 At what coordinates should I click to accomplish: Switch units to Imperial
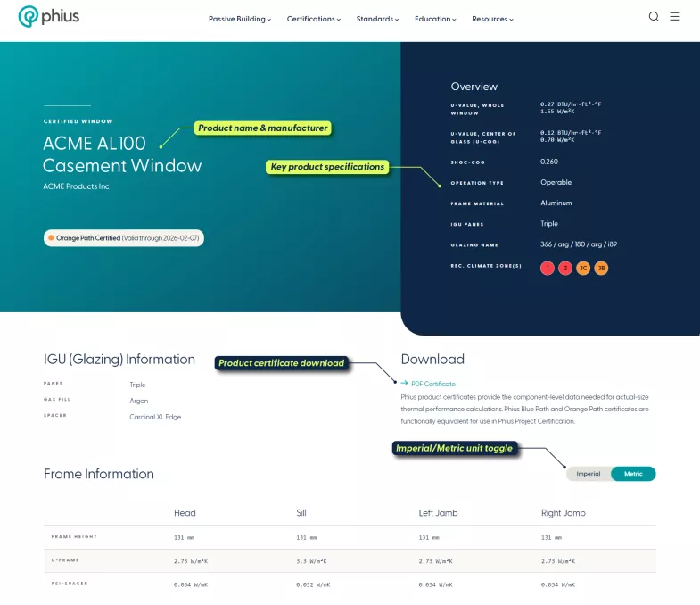pyautogui.click(x=589, y=474)
